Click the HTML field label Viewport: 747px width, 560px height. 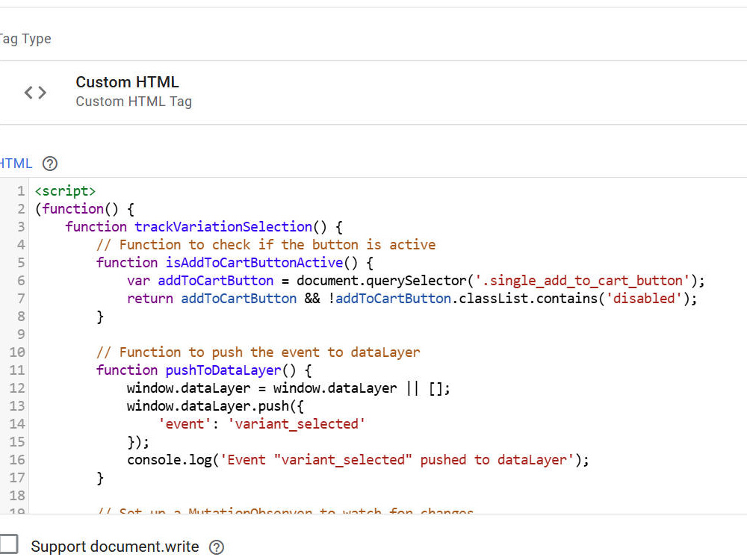point(16,164)
